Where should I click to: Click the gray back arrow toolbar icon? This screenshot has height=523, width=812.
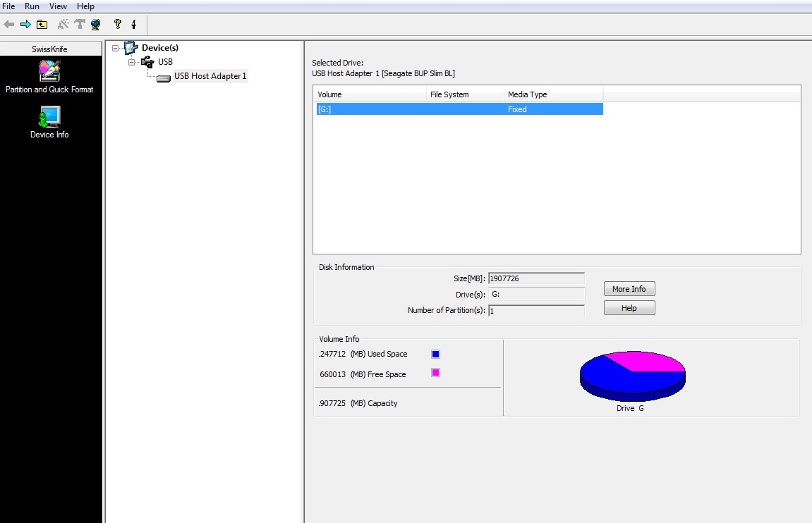click(x=8, y=24)
